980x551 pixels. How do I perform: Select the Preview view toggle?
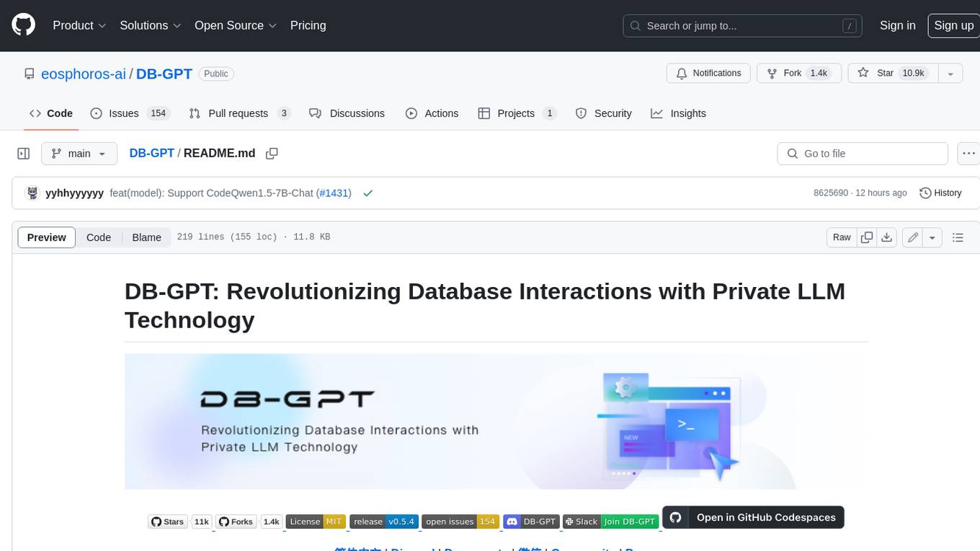tap(47, 237)
